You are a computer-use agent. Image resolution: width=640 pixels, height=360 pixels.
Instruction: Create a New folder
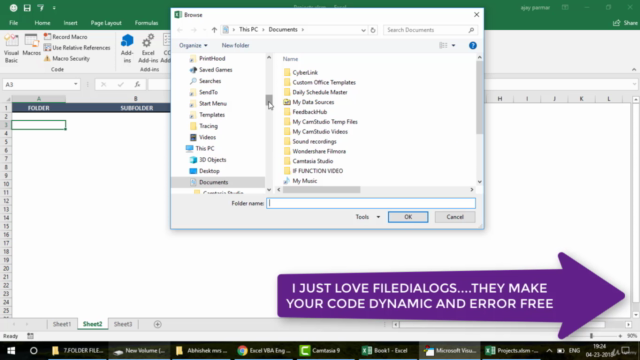pyautogui.click(x=236, y=45)
